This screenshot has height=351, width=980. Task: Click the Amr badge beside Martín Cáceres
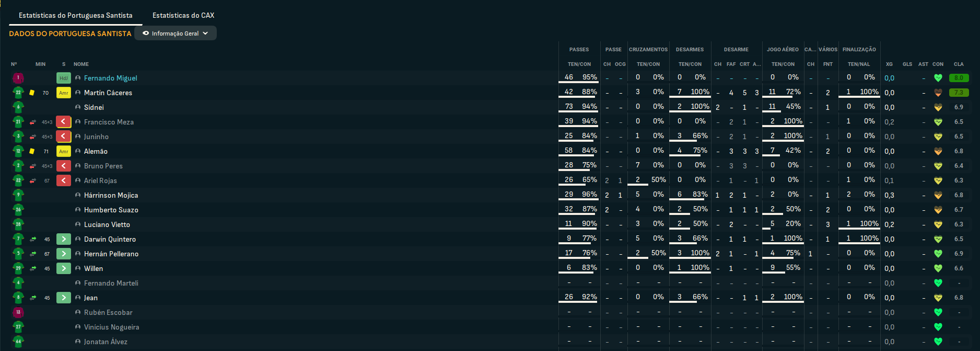[64, 93]
